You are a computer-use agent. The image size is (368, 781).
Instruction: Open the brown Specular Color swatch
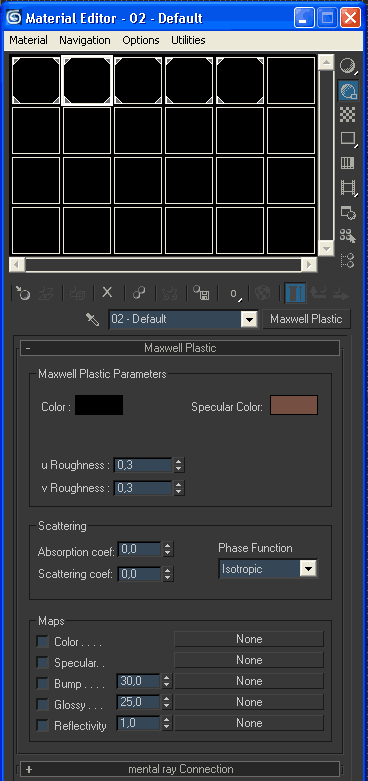(x=294, y=405)
